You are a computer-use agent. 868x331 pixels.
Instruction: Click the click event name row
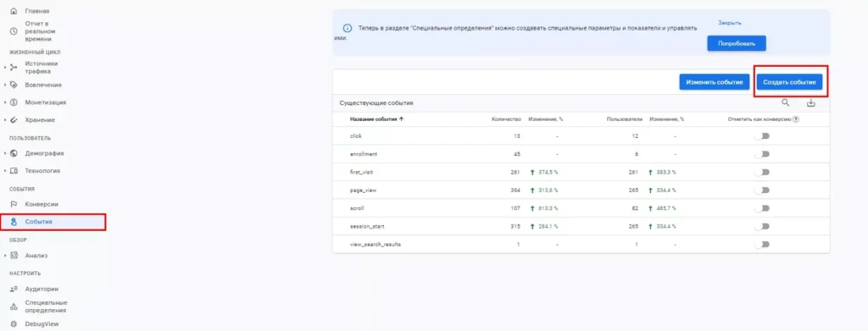point(356,136)
